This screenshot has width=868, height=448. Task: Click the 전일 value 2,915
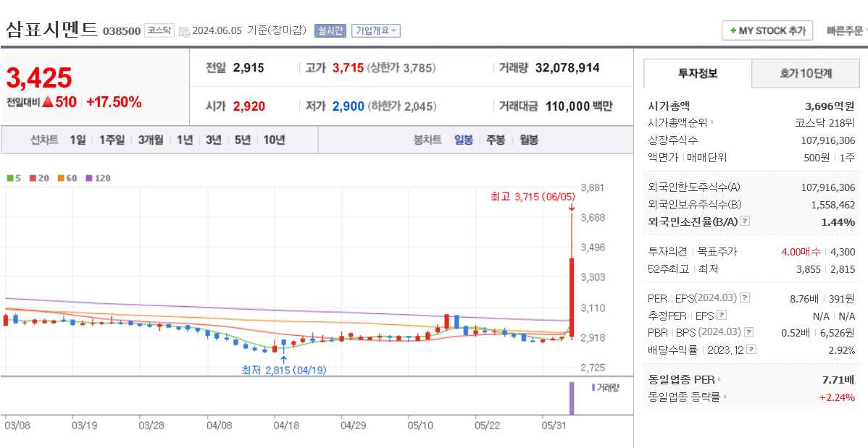(x=249, y=68)
